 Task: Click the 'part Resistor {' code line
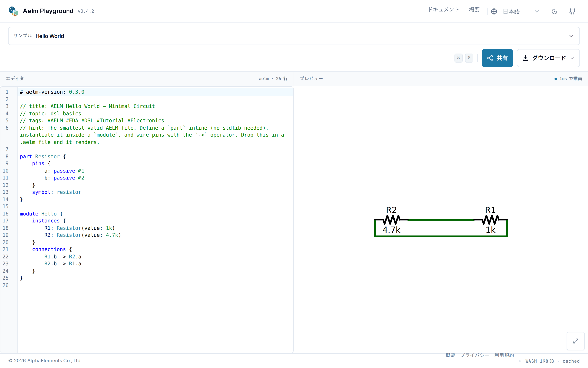coord(43,156)
